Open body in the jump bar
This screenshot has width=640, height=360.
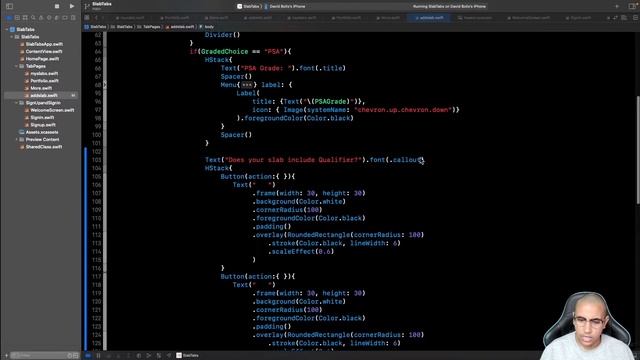pos(207,27)
